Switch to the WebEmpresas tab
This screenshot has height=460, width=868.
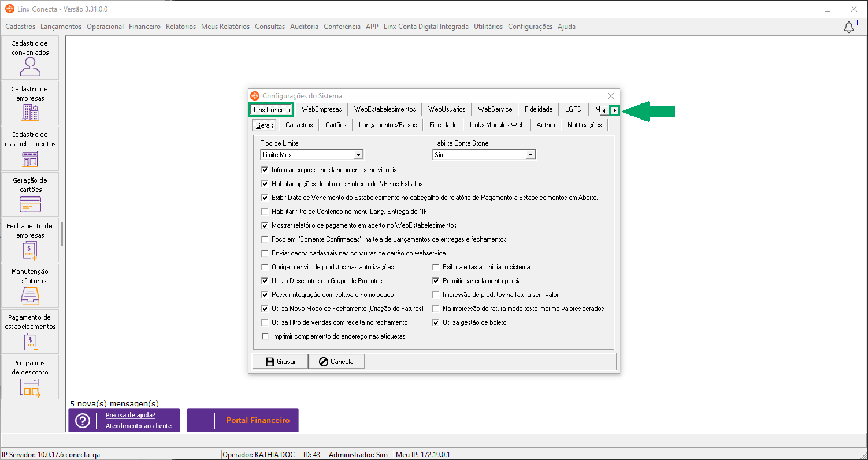321,110
